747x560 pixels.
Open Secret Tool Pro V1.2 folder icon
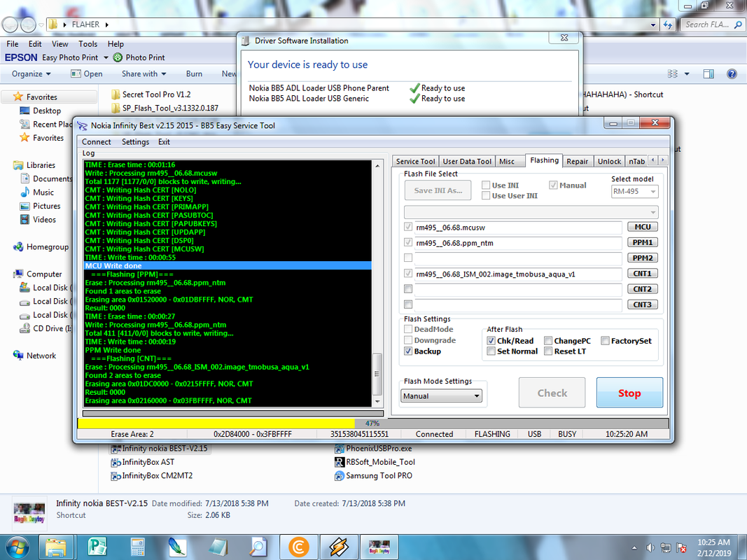(x=116, y=94)
